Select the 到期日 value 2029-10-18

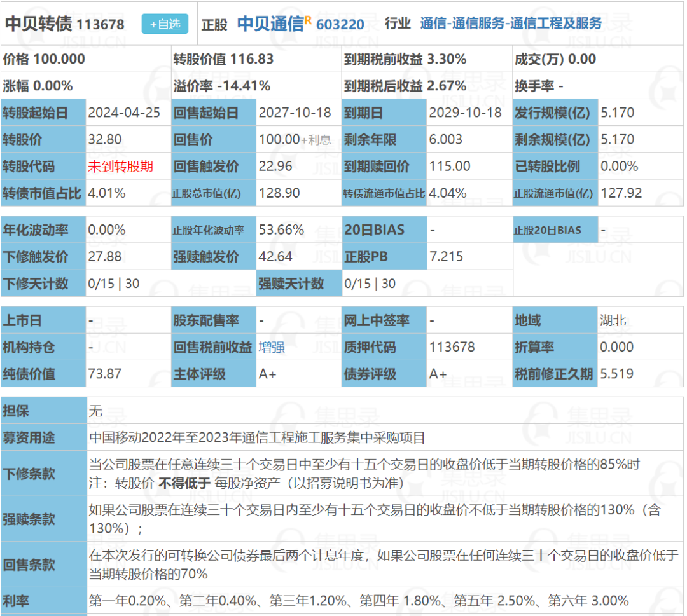(465, 113)
